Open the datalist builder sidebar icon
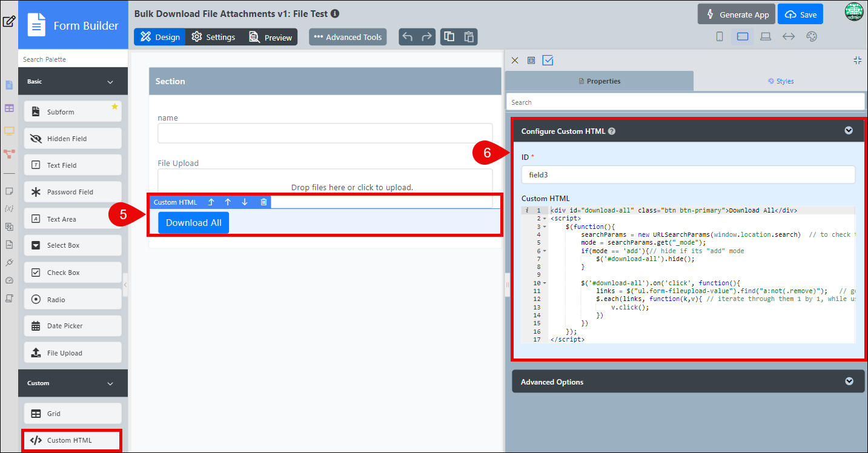This screenshot has height=453, width=868. (x=9, y=108)
